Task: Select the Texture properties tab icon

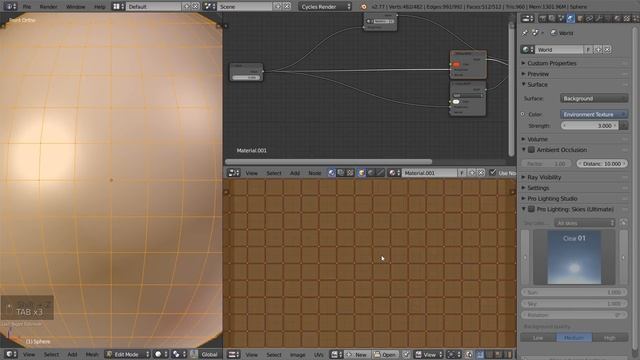Action: click(627, 18)
